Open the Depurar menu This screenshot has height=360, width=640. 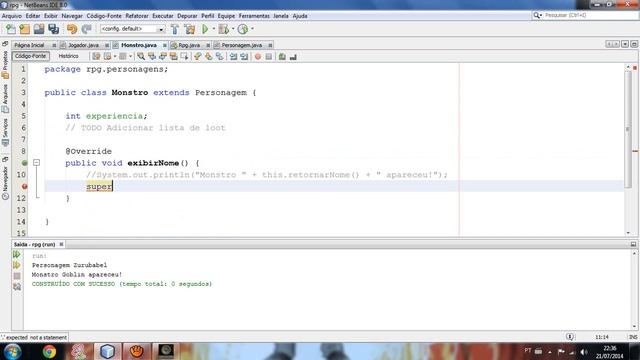(x=187, y=16)
